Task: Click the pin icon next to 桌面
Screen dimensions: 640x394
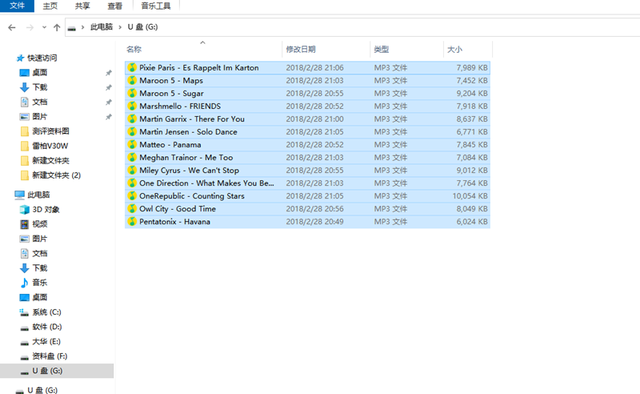Action: [x=109, y=73]
